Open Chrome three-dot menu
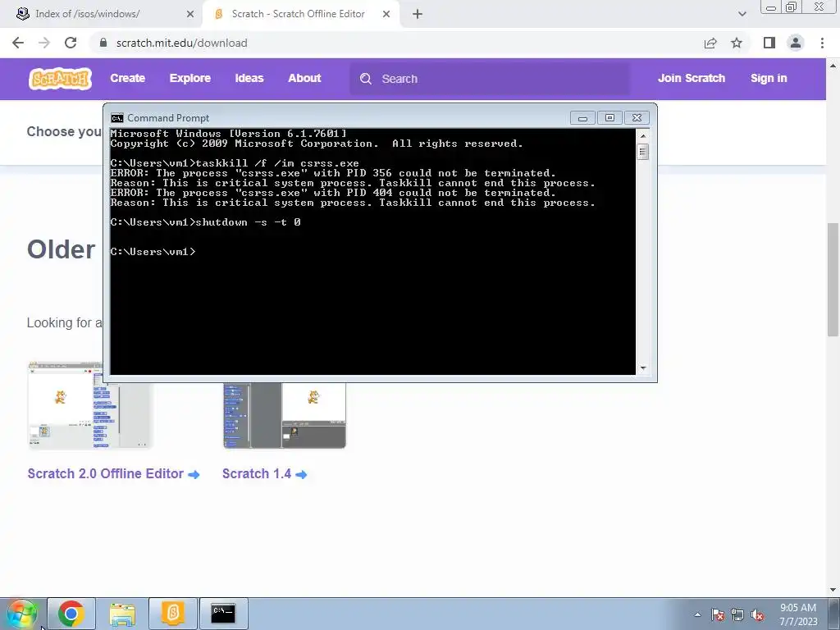 (822, 43)
